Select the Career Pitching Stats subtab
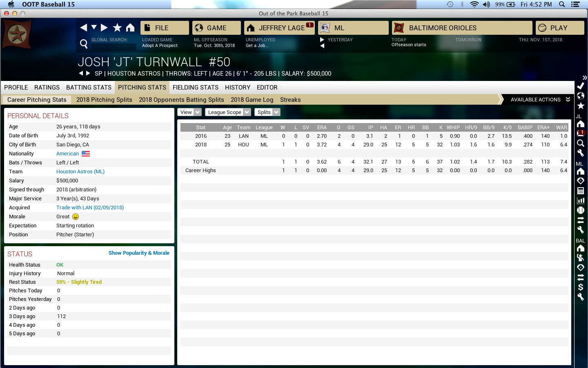The image size is (588, 368). pyautogui.click(x=37, y=100)
